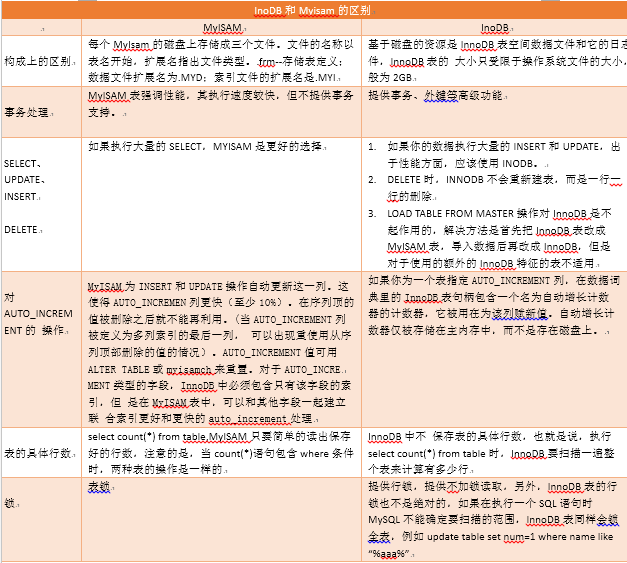
Task: Select the 'InoDB' column header
Action: coord(495,28)
